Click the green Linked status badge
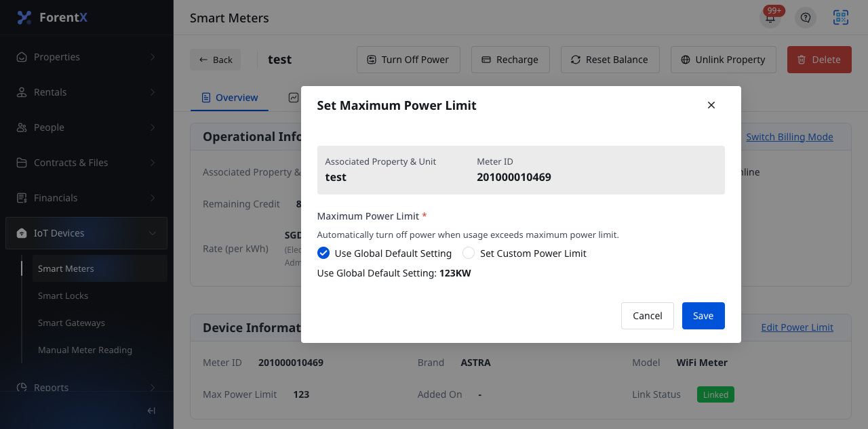The width and height of the screenshot is (868, 429). click(715, 394)
